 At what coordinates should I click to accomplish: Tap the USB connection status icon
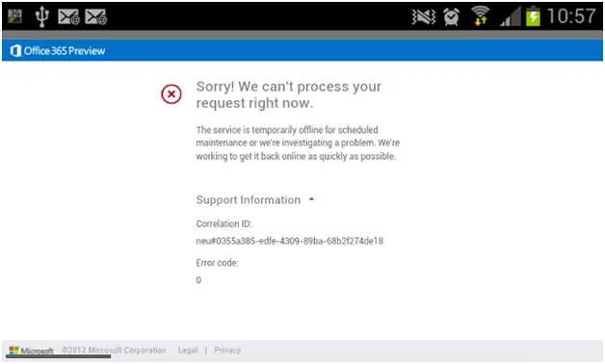pyautogui.click(x=41, y=16)
